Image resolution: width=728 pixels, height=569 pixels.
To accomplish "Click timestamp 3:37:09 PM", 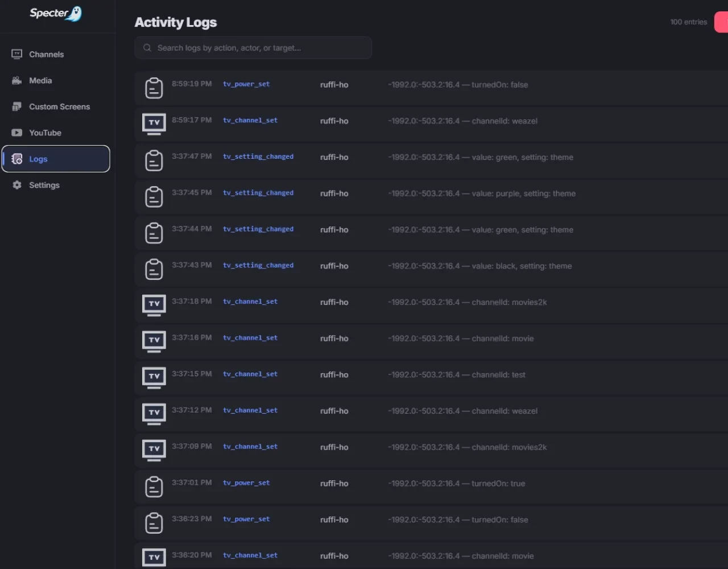I will tap(192, 446).
